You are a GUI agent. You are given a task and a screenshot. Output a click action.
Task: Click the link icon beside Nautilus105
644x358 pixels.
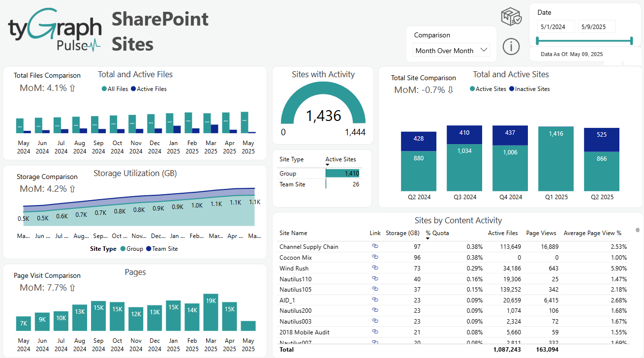click(375, 289)
